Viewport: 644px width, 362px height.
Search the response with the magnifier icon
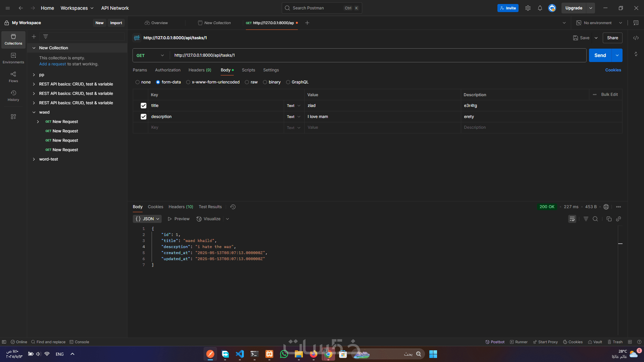coord(595,219)
